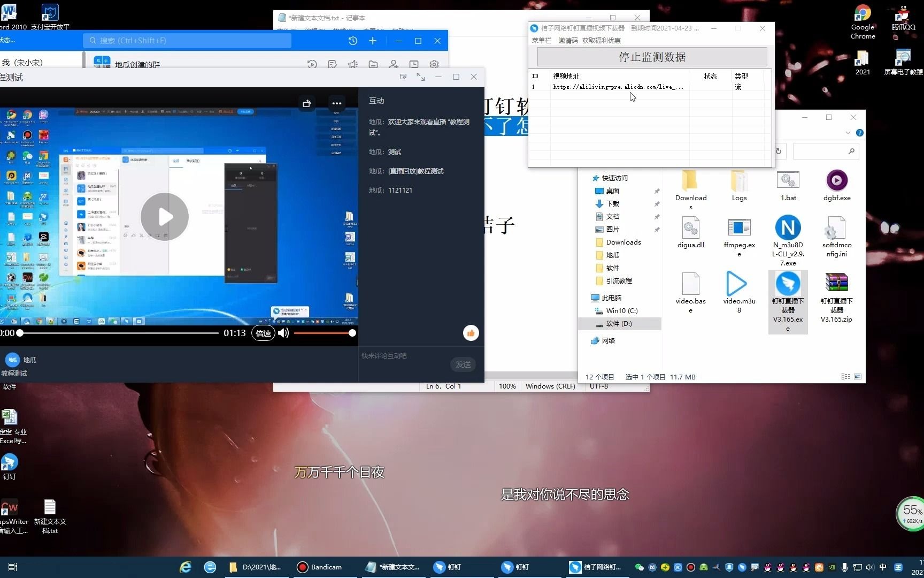Select the digua.dll file
Screen dimensions: 924x578
(691, 233)
